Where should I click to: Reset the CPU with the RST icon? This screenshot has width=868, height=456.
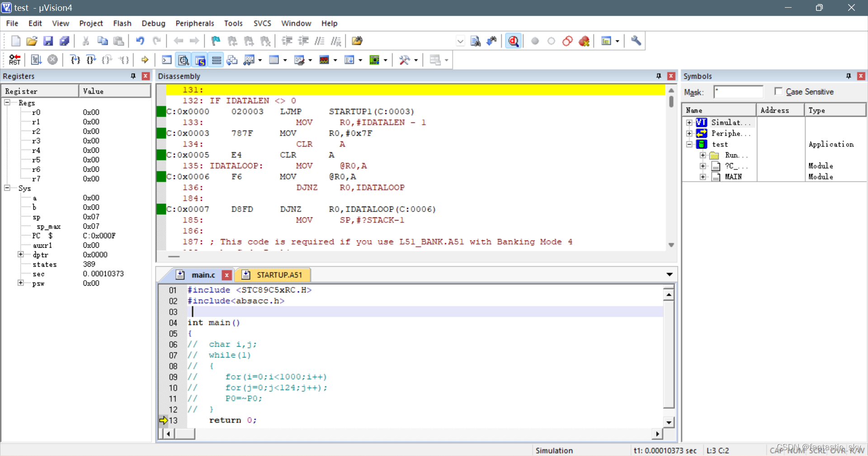14,60
